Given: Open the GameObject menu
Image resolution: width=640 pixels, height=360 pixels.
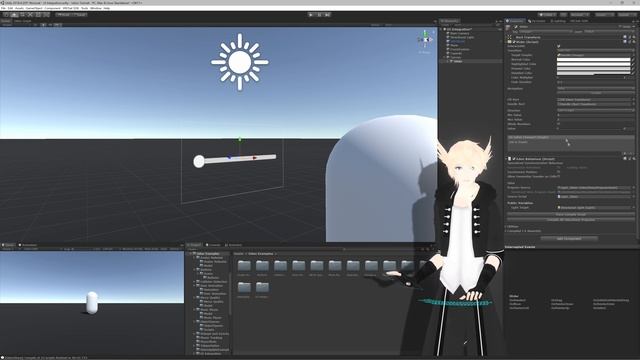Looking at the screenshot, I should (34, 8).
